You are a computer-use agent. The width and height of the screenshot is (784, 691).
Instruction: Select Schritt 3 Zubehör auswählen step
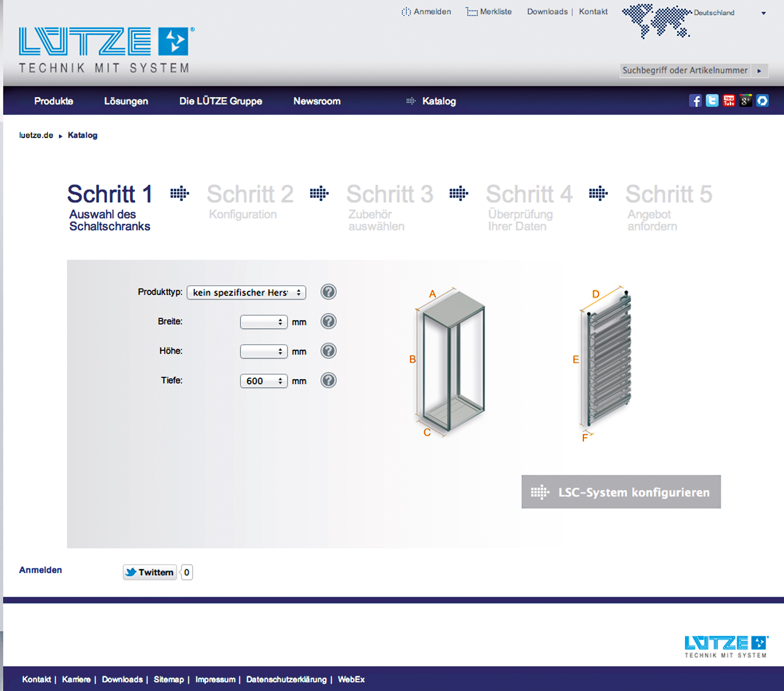390,207
